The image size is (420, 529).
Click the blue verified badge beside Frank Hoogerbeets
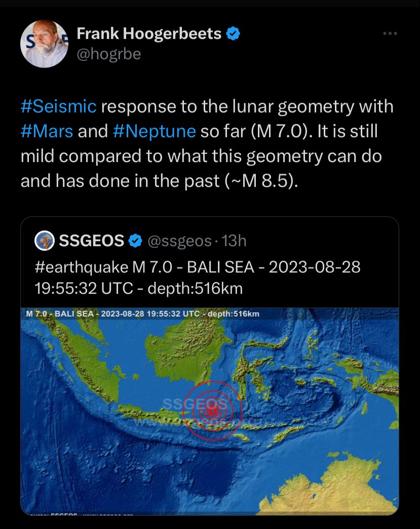[x=233, y=34]
